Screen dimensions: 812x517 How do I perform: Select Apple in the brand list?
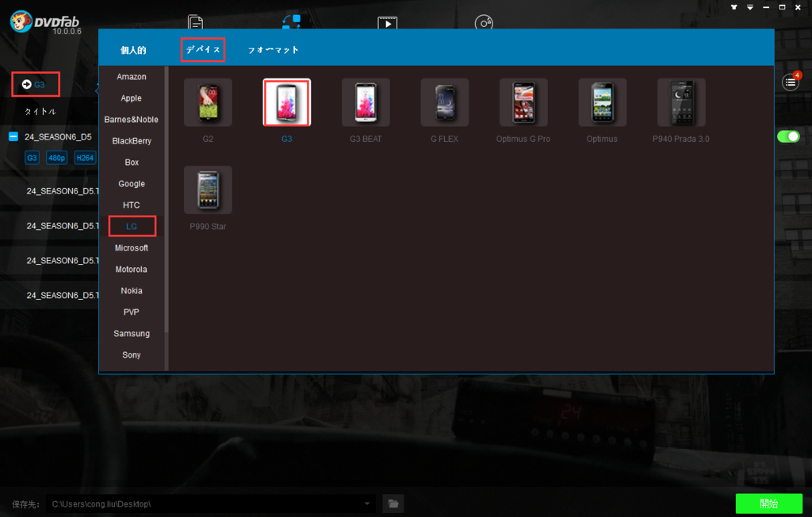click(132, 98)
